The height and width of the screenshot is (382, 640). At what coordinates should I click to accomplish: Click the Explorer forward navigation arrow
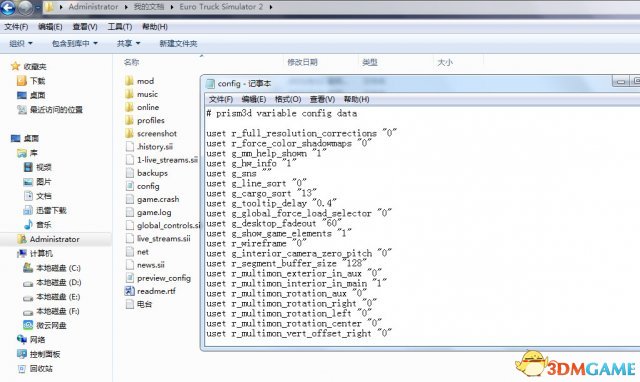pos(24,7)
